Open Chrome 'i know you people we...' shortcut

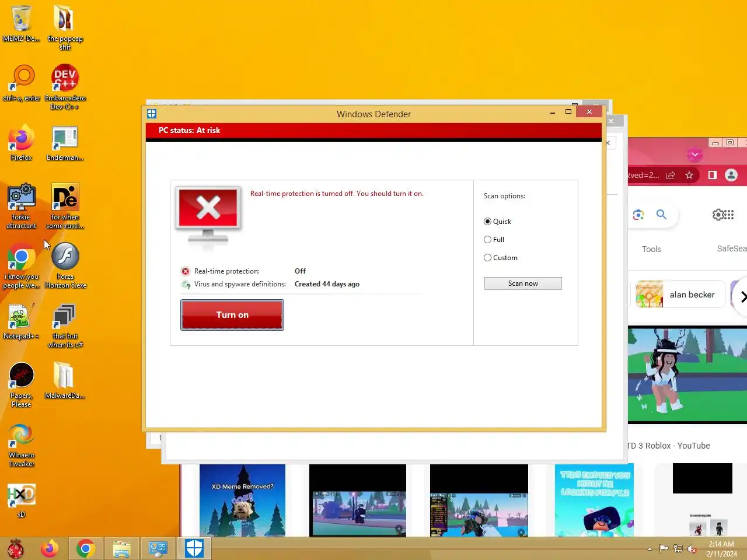tap(22, 265)
